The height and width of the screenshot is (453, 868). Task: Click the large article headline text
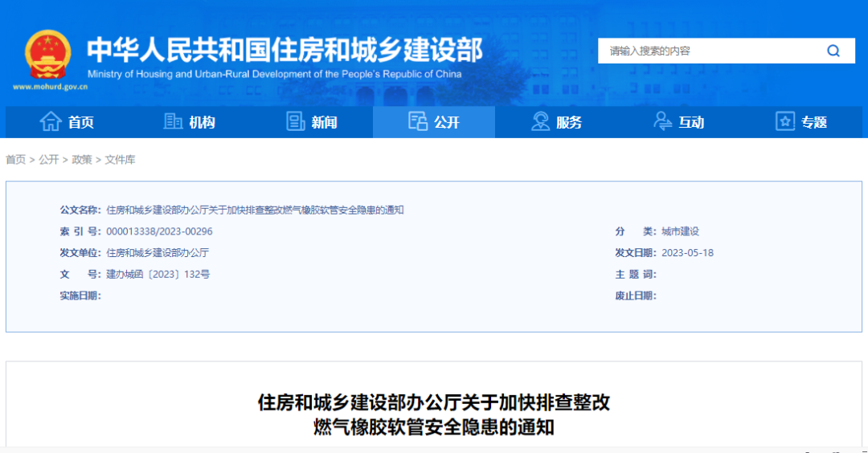[x=433, y=414]
